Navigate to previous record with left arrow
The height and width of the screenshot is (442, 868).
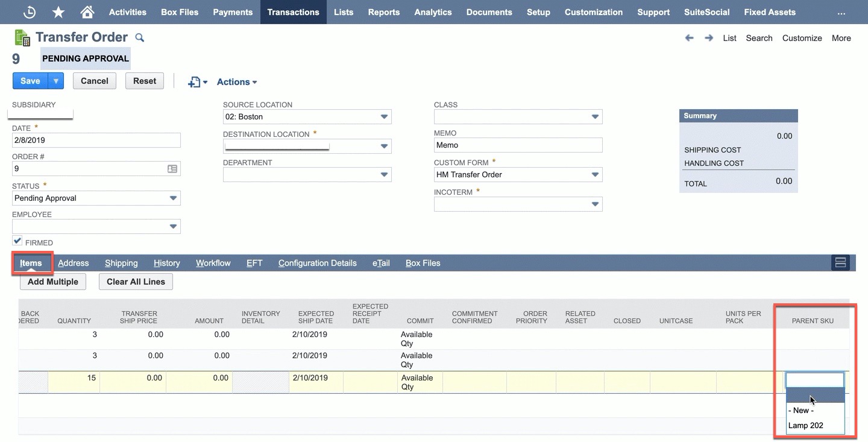690,38
